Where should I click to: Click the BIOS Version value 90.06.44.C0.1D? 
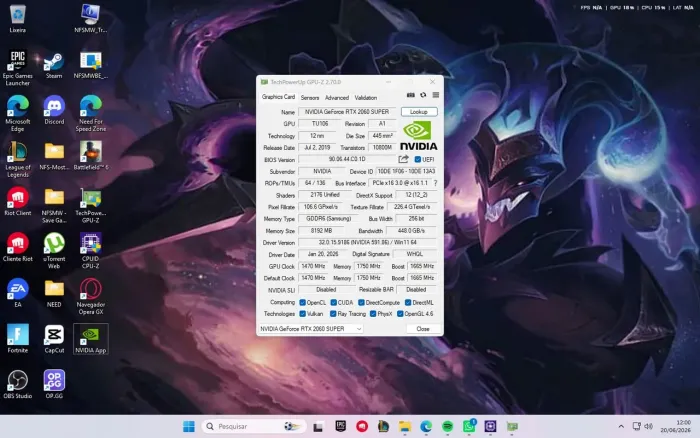click(x=347, y=159)
